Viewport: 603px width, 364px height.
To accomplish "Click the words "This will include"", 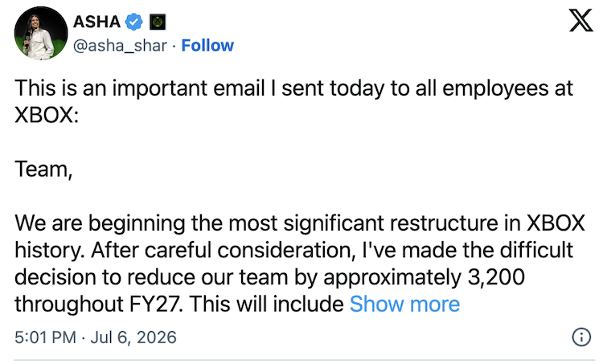I will (x=266, y=304).
